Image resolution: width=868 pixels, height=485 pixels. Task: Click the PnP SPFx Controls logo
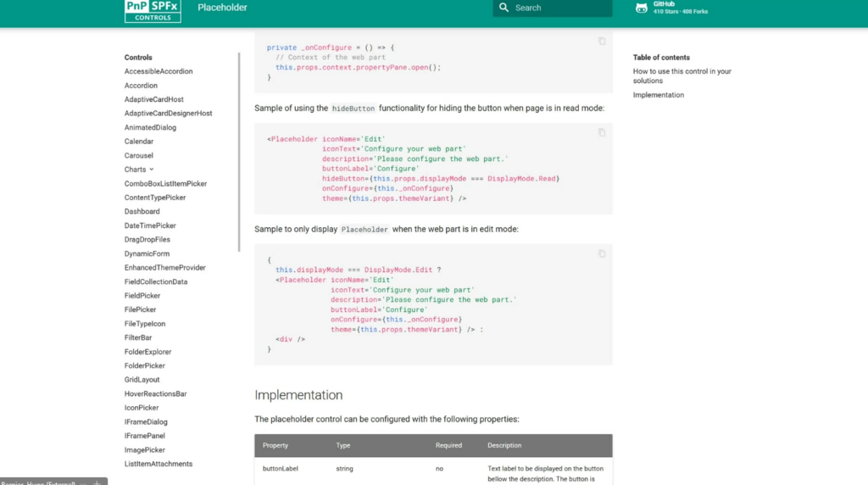point(153,10)
